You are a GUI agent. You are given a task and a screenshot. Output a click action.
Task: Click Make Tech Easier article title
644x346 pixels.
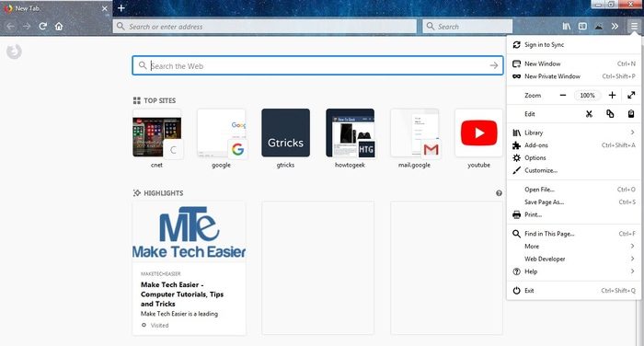click(182, 294)
